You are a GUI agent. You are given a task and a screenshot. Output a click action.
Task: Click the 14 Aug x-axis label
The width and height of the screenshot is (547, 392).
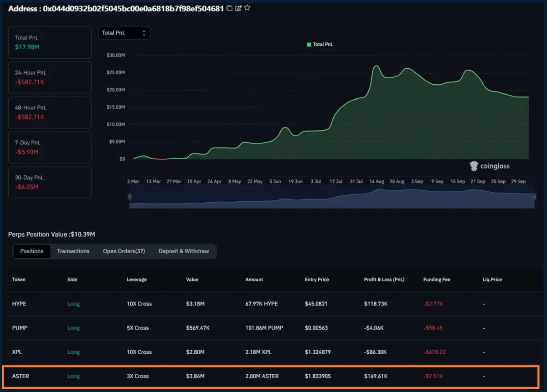tap(377, 181)
